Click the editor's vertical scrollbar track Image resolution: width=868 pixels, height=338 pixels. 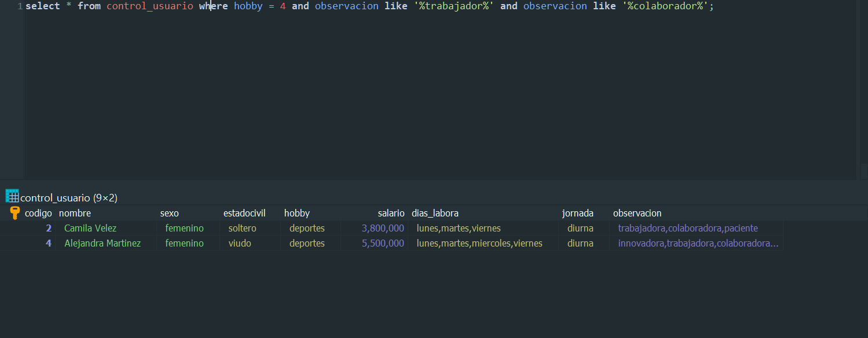[x=862, y=90]
